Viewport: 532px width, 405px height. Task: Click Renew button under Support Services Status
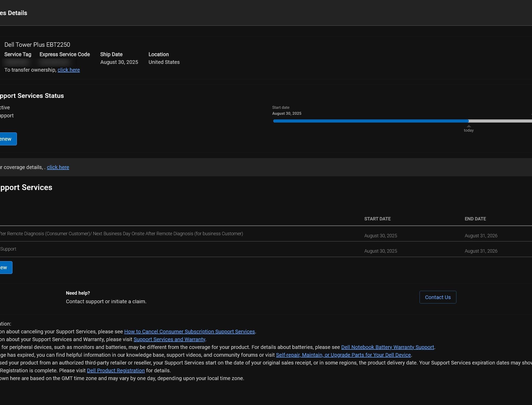click(x=8, y=139)
